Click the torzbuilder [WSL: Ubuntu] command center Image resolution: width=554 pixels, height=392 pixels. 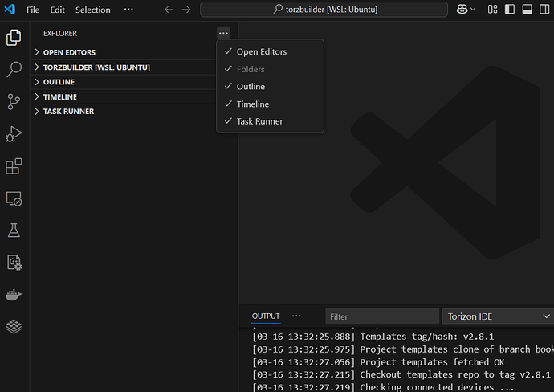coord(324,10)
